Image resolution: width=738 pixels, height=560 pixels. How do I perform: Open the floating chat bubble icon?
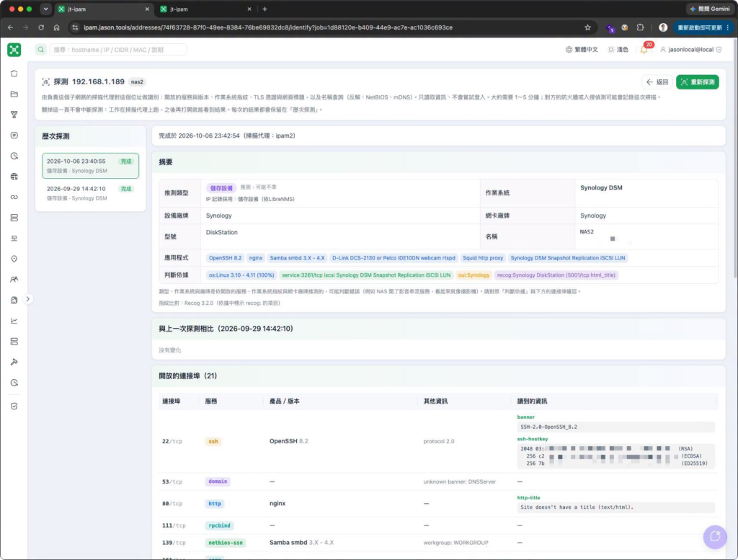(715, 536)
